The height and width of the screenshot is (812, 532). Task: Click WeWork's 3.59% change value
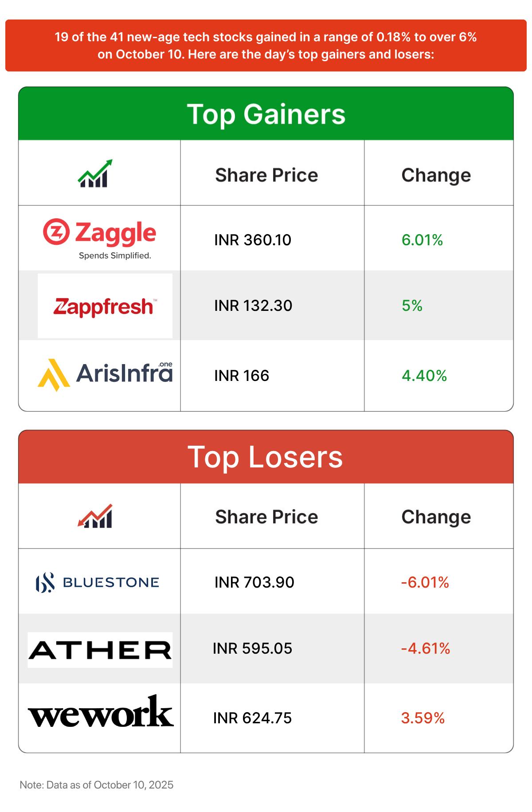pyautogui.click(x=422, y=718)
